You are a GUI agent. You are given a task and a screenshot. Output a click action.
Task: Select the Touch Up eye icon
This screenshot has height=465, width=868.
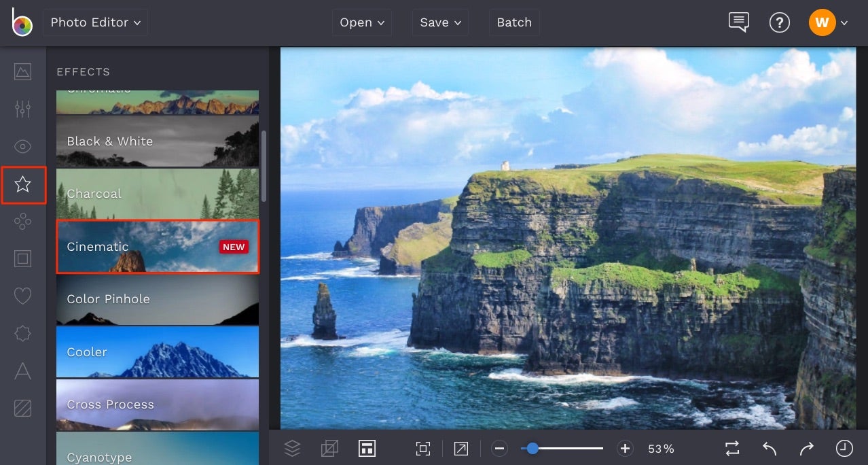[22, 146]
